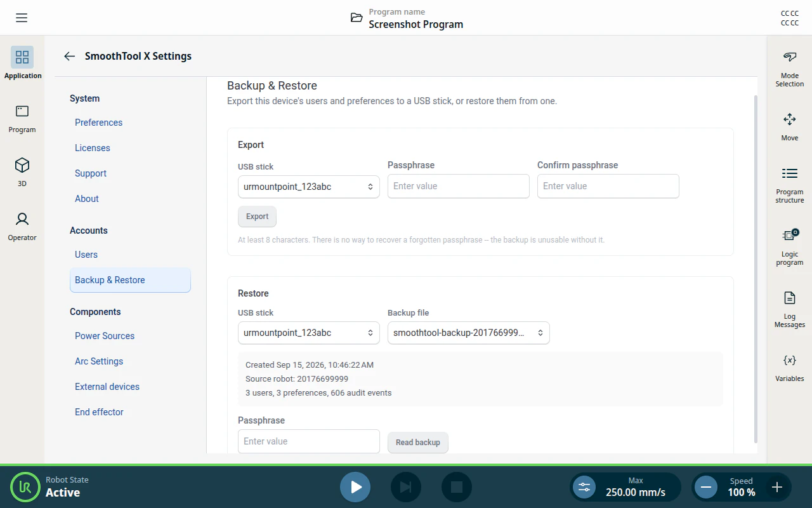Open the hamburger menu

pyautogui.click(x=22, y=18)
